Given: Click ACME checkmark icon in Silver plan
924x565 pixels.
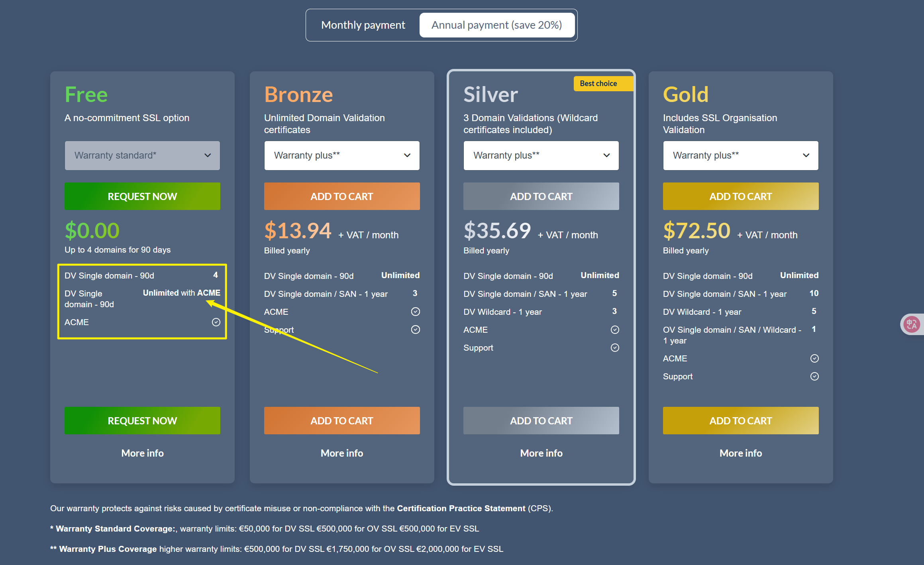Looking at the screenshot, I should click(615, 330).
